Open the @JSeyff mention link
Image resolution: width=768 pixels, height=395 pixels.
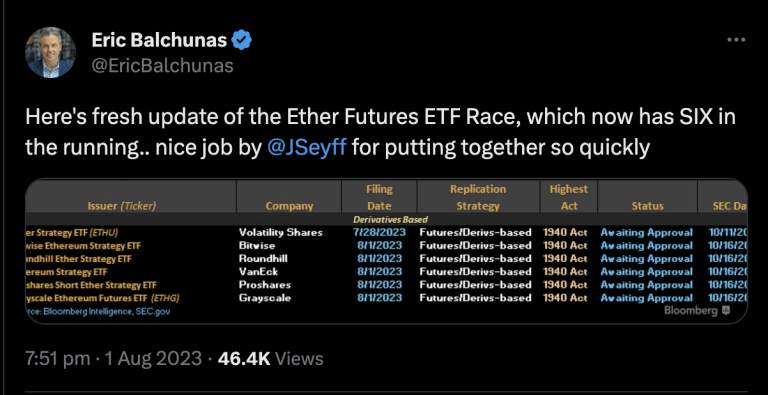coord(308,147)
